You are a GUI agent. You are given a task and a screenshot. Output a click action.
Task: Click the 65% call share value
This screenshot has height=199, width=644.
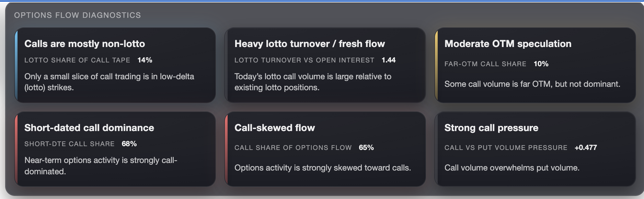[x=366, y=148]
